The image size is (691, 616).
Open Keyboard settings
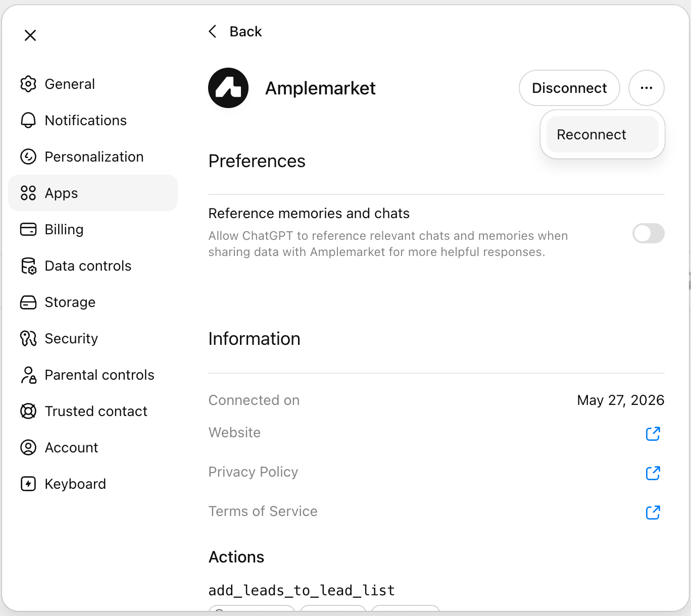(x=93, y=484)
